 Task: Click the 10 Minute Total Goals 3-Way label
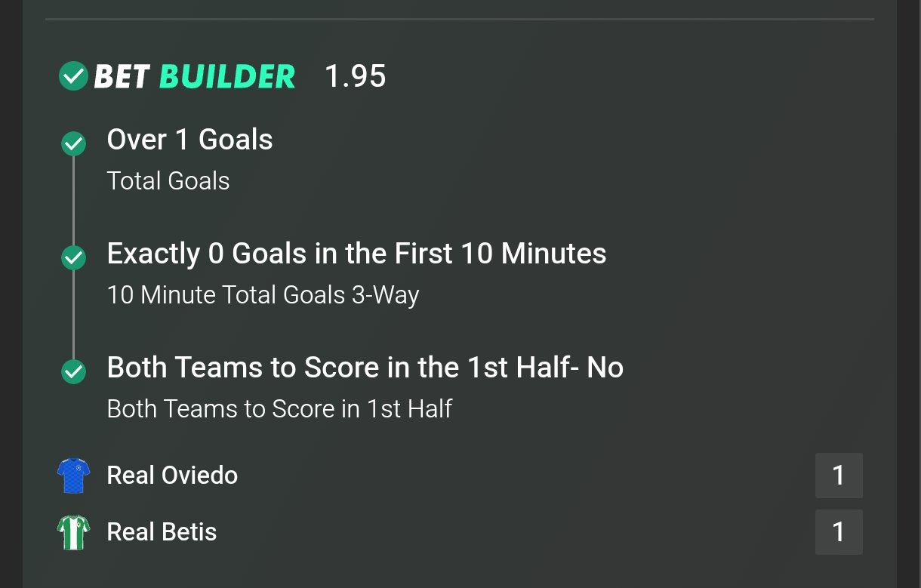click(x=263, y=295)
